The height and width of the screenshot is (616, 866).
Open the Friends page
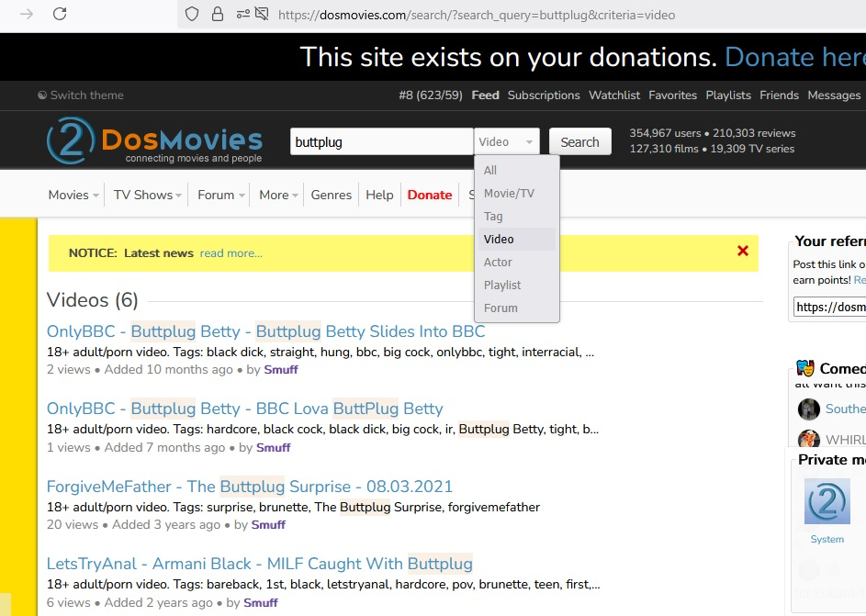point(779,95)
